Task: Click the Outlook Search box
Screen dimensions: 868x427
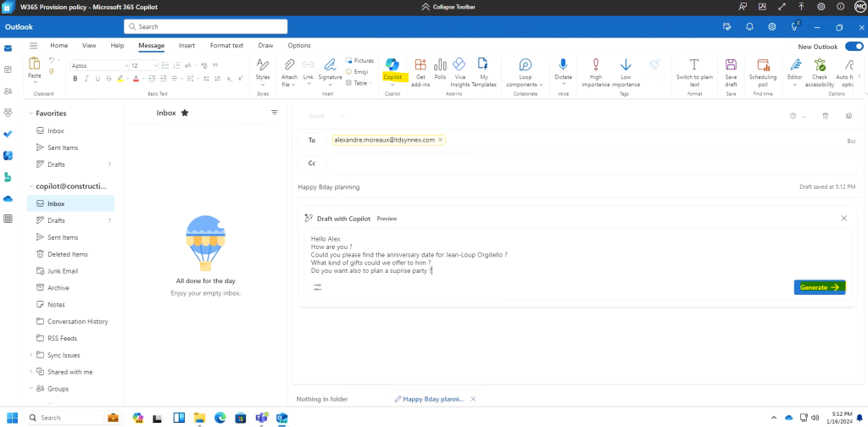Action: 205,26
